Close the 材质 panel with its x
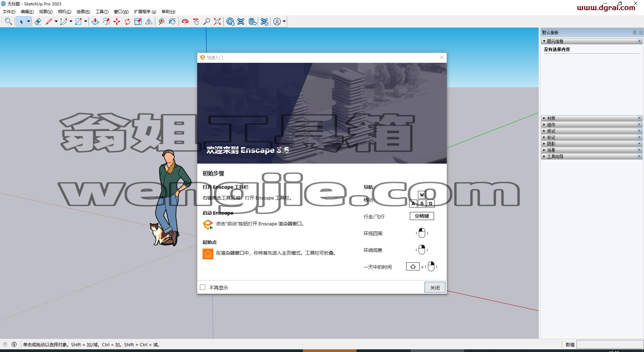The image size is (644, 352). point(639,118)
